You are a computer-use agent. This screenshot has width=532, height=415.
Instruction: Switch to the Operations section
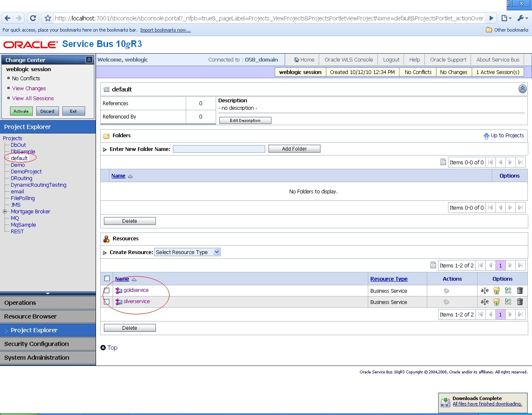(48, 303)
